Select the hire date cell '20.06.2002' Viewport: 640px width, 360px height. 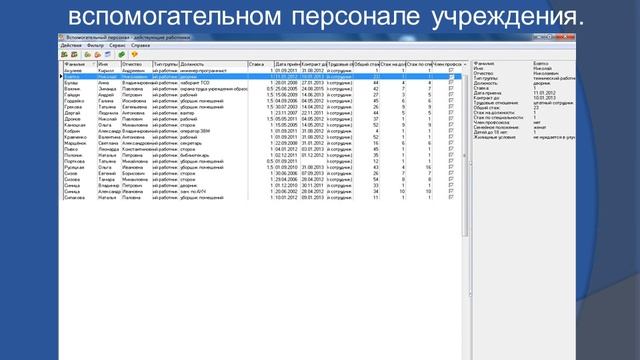click(287, 191)
